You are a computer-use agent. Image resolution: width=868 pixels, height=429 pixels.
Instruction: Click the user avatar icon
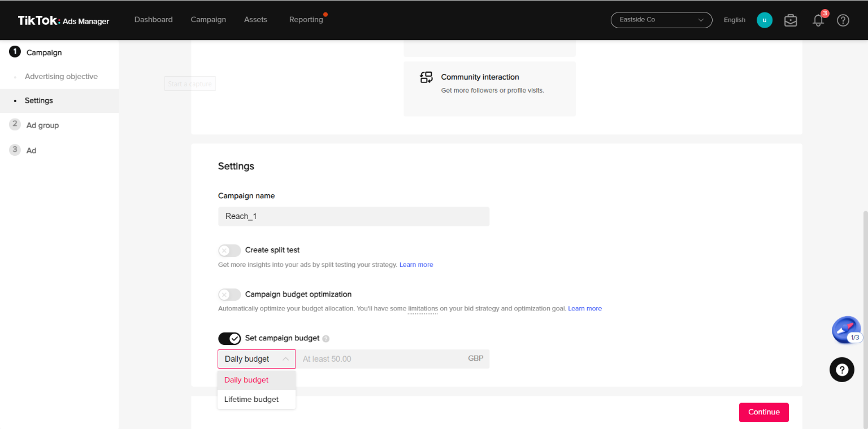pos(765,20)
